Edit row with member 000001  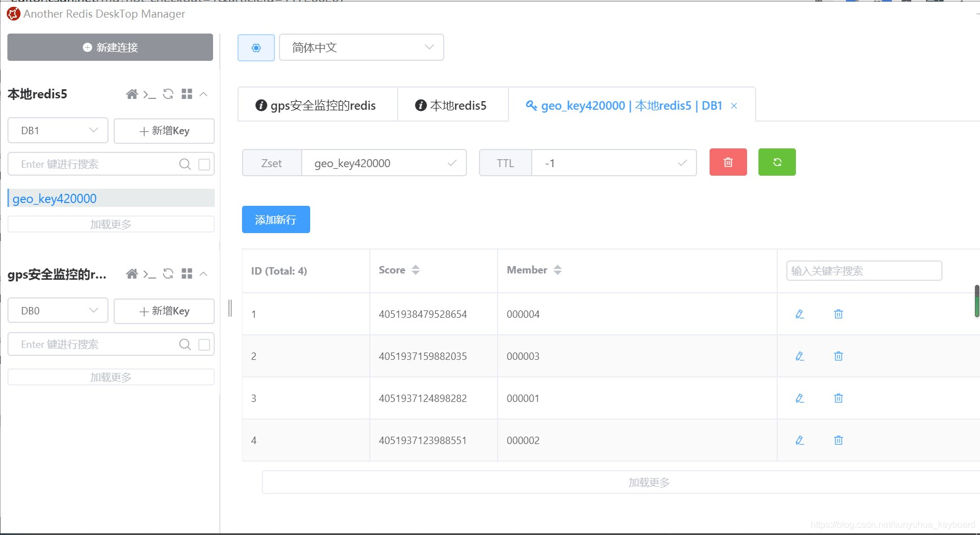[800, 398]
